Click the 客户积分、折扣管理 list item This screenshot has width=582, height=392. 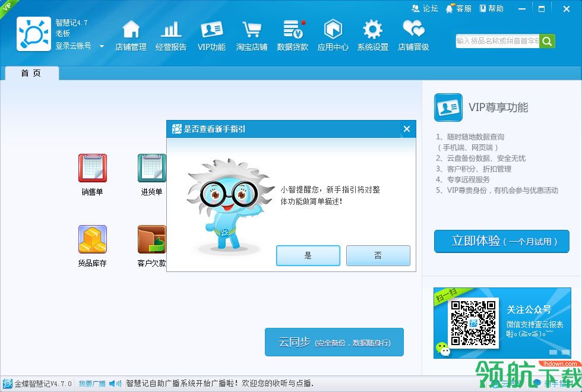(474, 169)
